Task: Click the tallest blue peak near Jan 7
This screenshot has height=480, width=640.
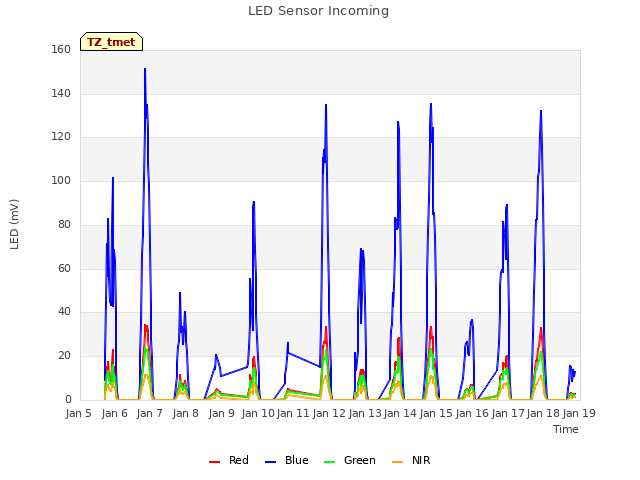Action: point(145,69)
